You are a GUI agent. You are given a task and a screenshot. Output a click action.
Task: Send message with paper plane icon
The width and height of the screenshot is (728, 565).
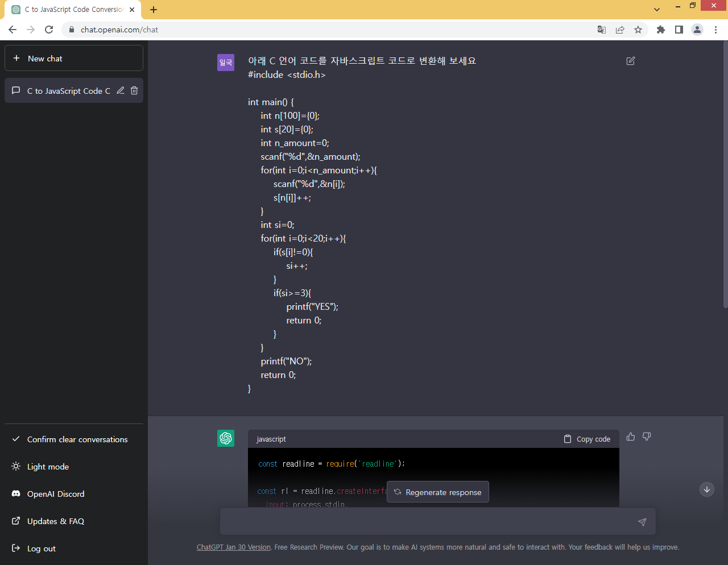642,522
